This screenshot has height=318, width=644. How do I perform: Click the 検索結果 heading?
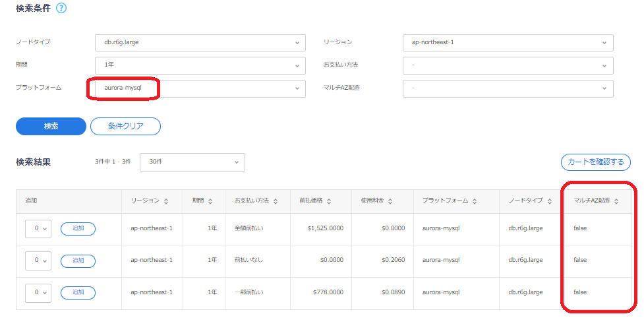tap(33, 162)
